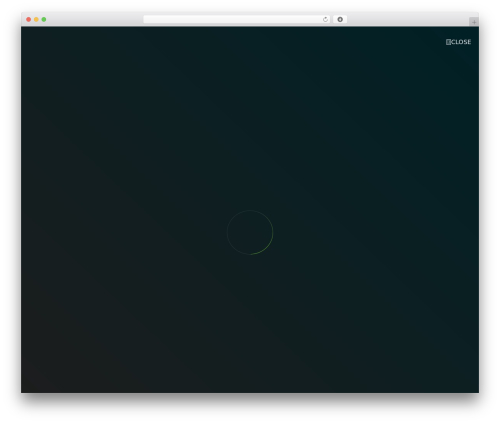Screen dimensions: 500x423
Task: Click the red window close dot
Action: point(29,19)
